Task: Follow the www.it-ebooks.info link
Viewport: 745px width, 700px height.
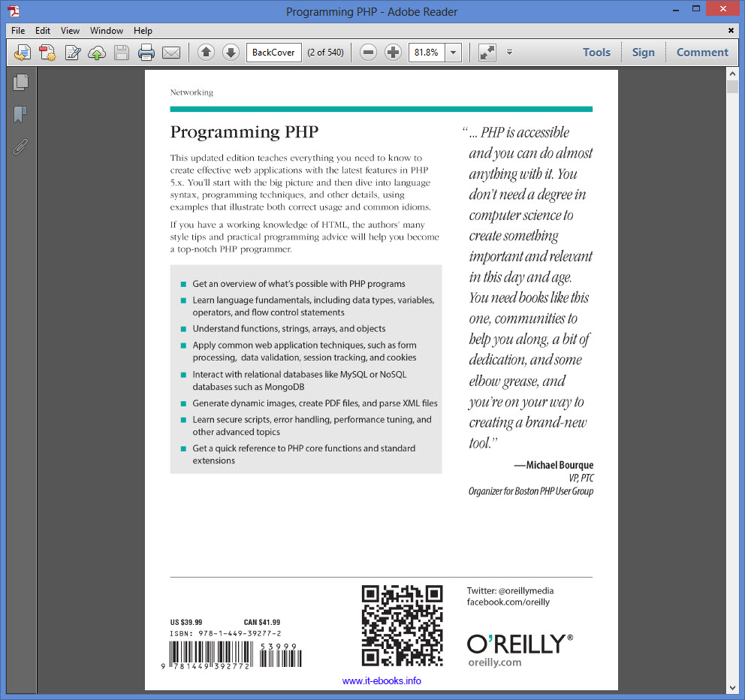Action: coord(382,680)
